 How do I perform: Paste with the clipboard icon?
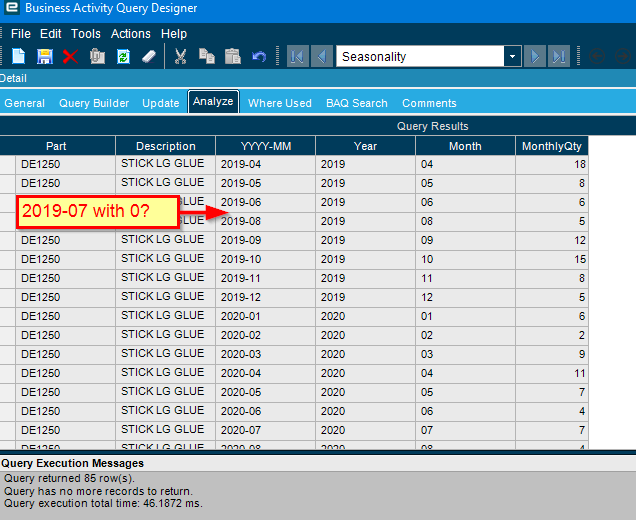point(233,56)
